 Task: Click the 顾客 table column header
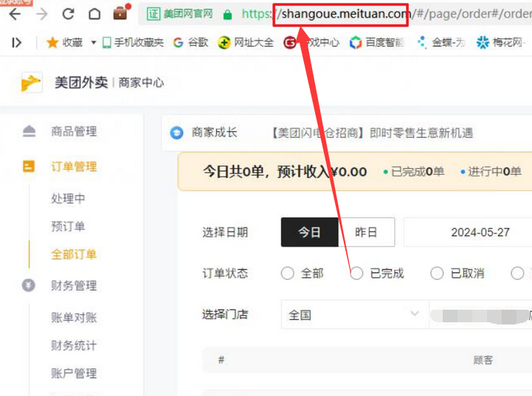[483, 360]
